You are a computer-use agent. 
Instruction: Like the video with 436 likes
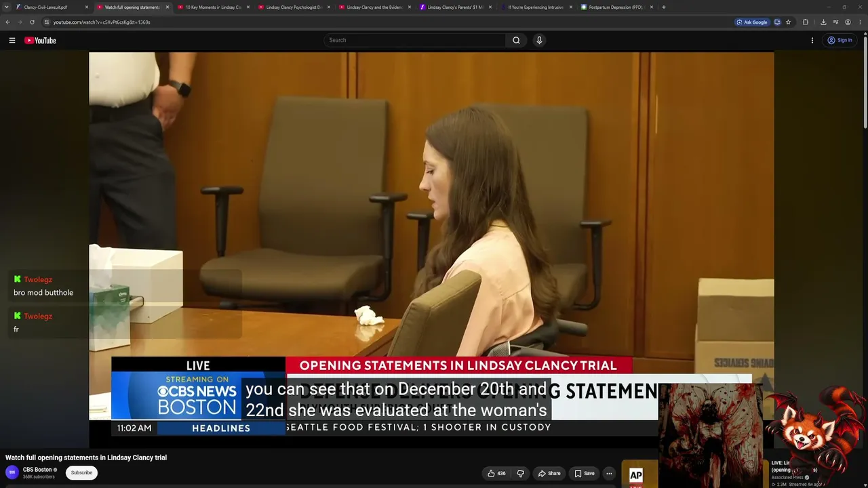[496, 473]
